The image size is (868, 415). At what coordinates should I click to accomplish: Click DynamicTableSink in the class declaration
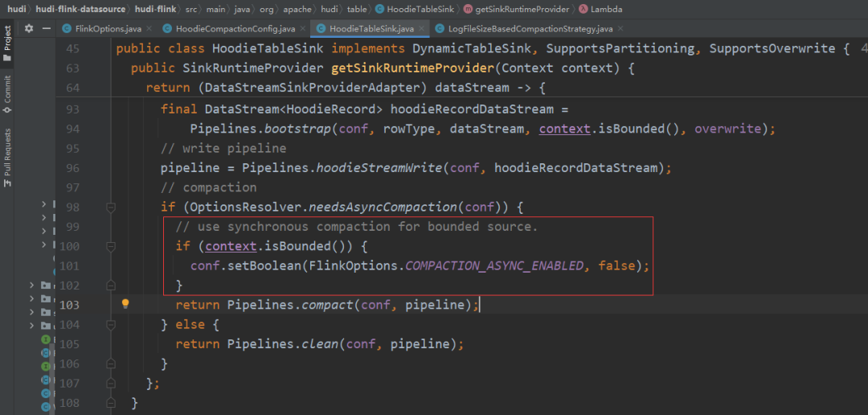point(473,49)
